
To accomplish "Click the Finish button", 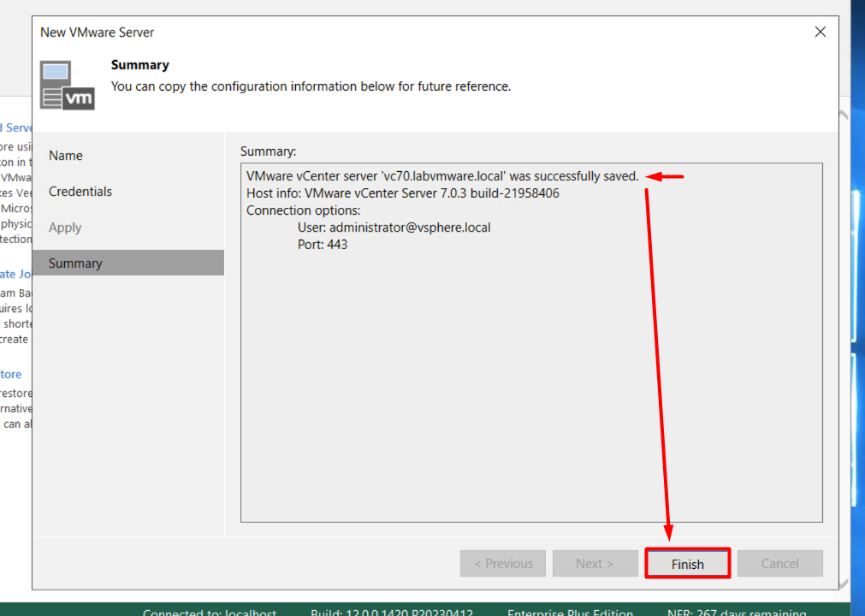I will [687, 564].
